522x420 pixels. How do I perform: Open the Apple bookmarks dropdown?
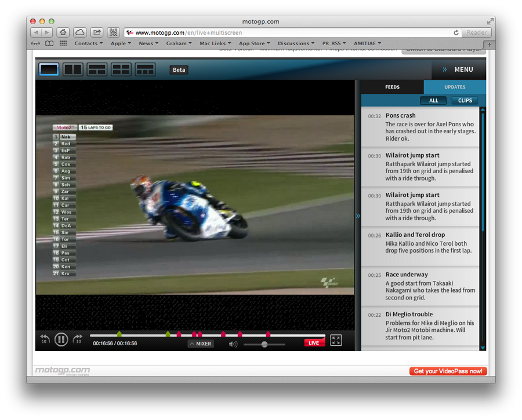tap(121, 43)
